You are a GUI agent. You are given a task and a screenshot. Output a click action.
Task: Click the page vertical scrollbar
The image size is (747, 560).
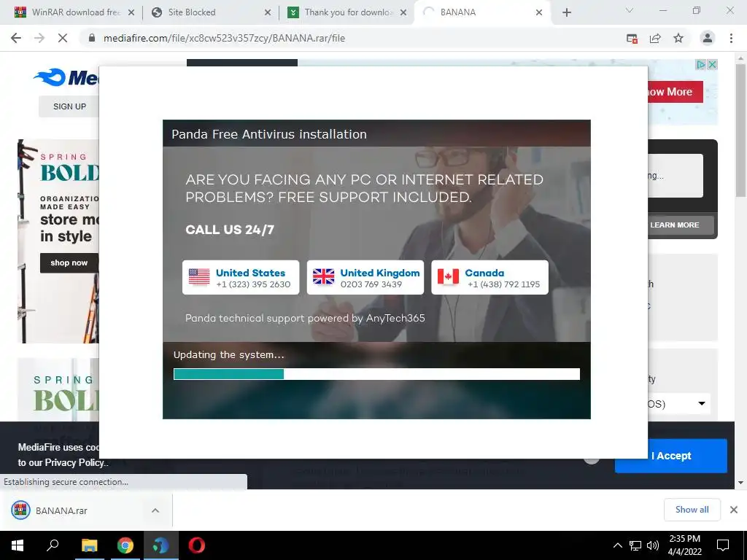coord(740,130)
